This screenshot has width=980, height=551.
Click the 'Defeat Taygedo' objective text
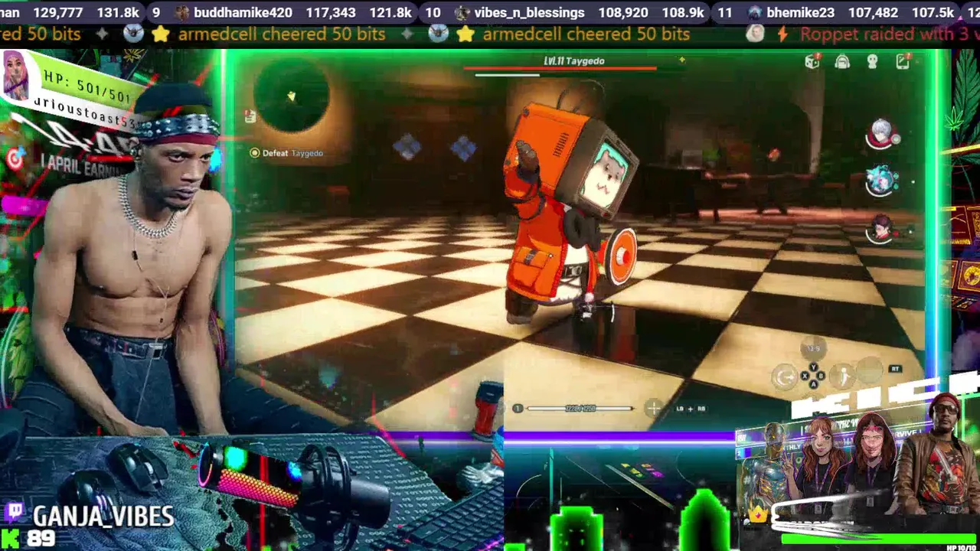click(292, 153)
